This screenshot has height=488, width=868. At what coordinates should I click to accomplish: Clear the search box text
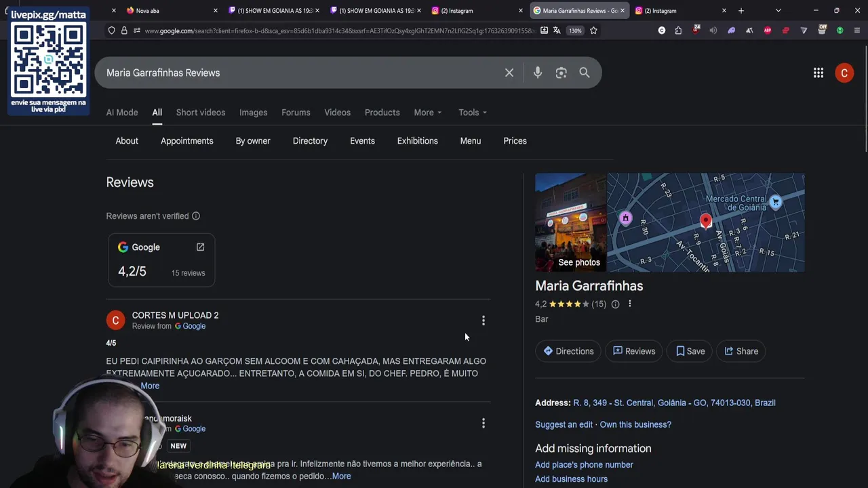[x=509, y=73]
